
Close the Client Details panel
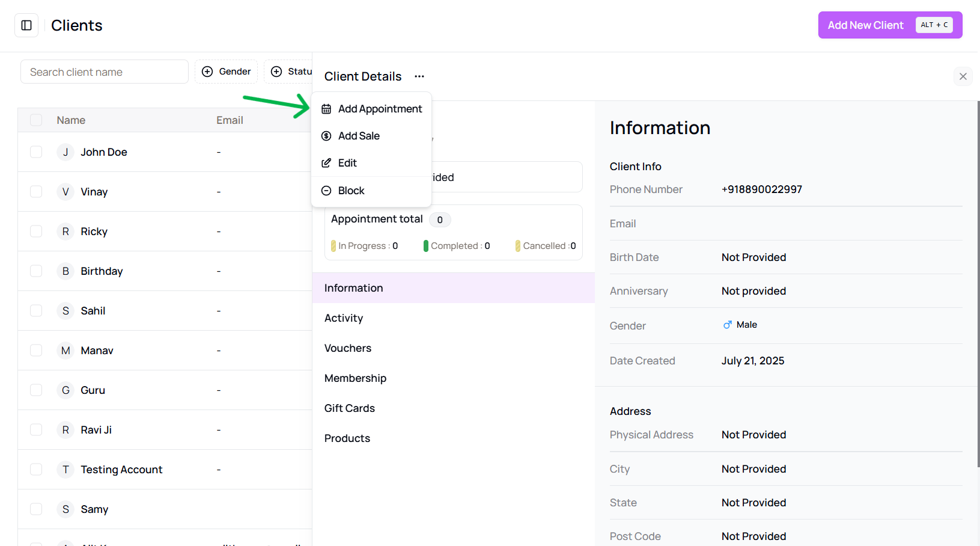point(963,76)
